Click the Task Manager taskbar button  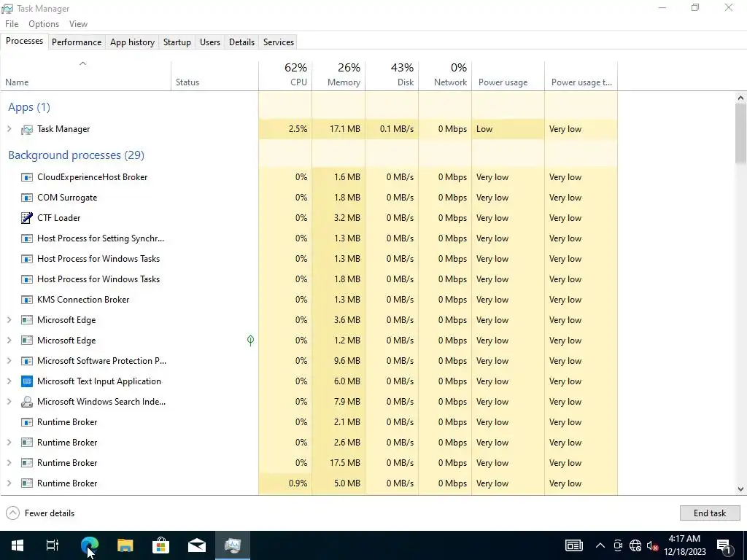233,545
